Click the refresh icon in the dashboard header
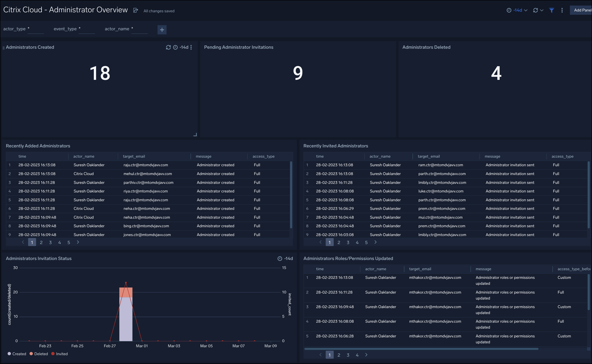 coord(535,10)
